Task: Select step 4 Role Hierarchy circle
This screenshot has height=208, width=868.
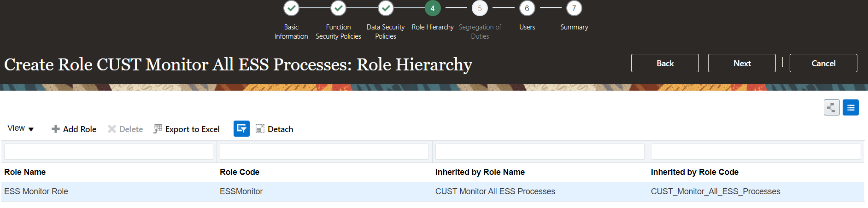Action: pyautogui.click(x=433, y=8)
